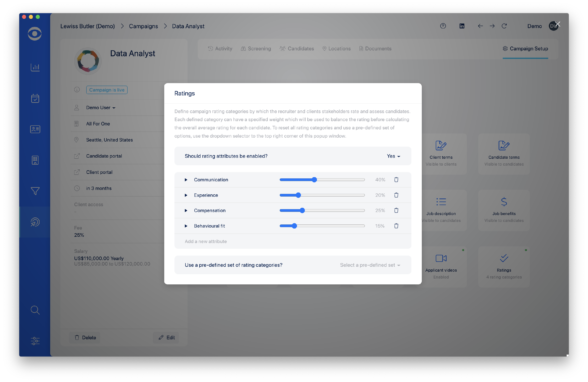Screen dimensions: 588x382
Task: Open the enable rating attributes Yes dropdown
Action: pos(393,156)
